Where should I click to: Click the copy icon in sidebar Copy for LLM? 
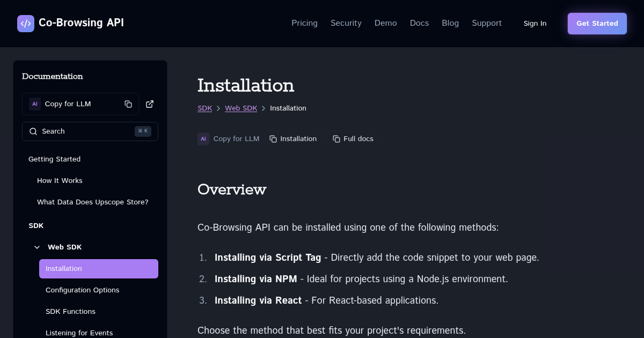(128, 104)
